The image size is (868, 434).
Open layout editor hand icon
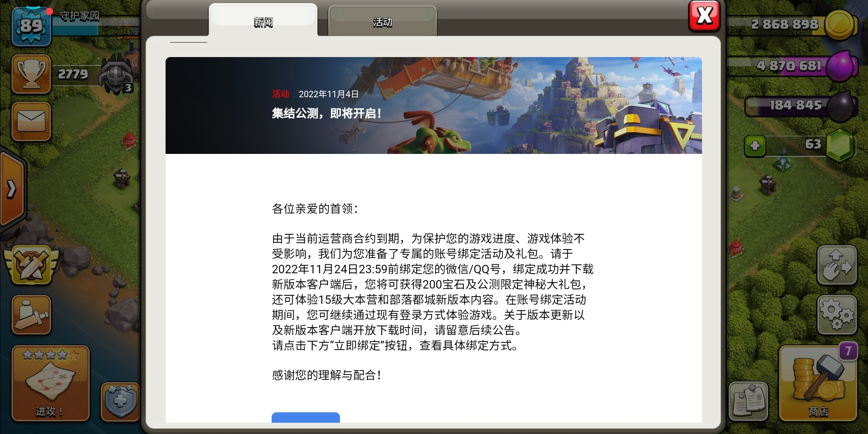(x=837, y=265)
